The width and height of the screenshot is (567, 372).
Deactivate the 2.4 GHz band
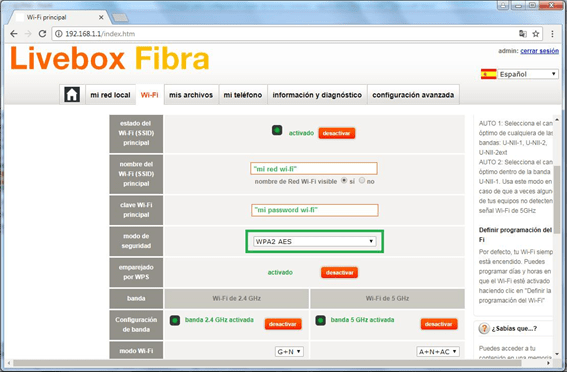(283, 324)
